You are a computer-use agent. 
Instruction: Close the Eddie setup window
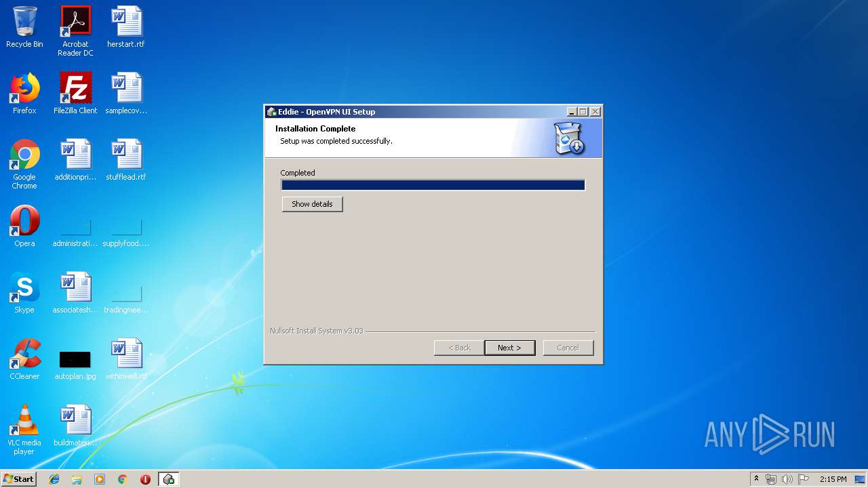tap(595, 112)
